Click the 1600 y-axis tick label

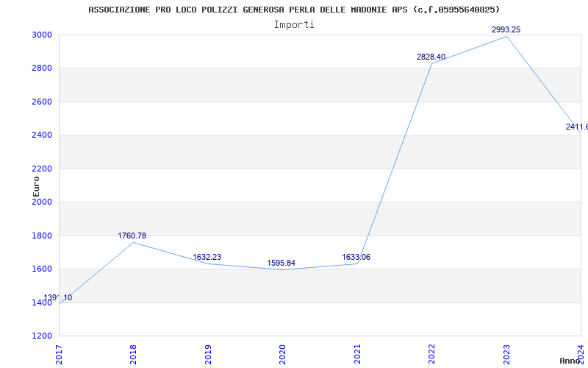point(42,269)
